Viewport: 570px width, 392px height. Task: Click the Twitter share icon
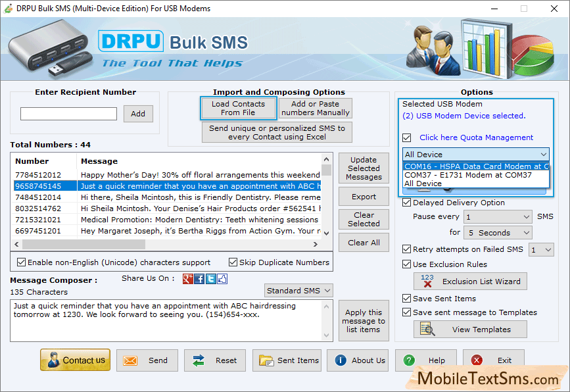211,279
